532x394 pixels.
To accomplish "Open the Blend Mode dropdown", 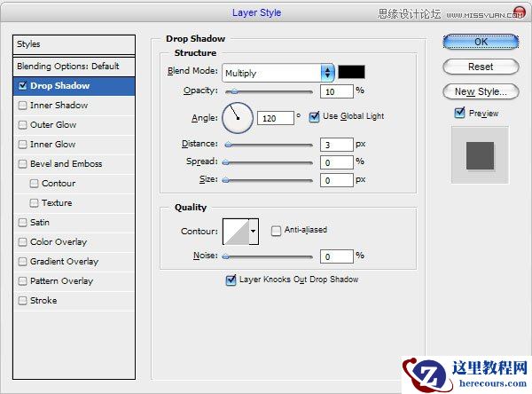I will pos(278,73).
